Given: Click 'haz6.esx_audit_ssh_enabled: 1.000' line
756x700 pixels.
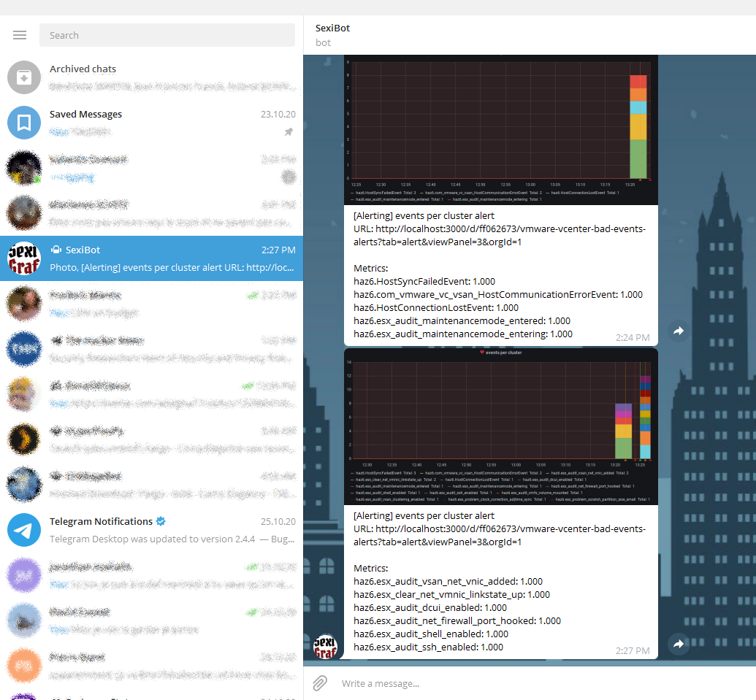Looking at the screenshot, I should click(x=428, y=647).
